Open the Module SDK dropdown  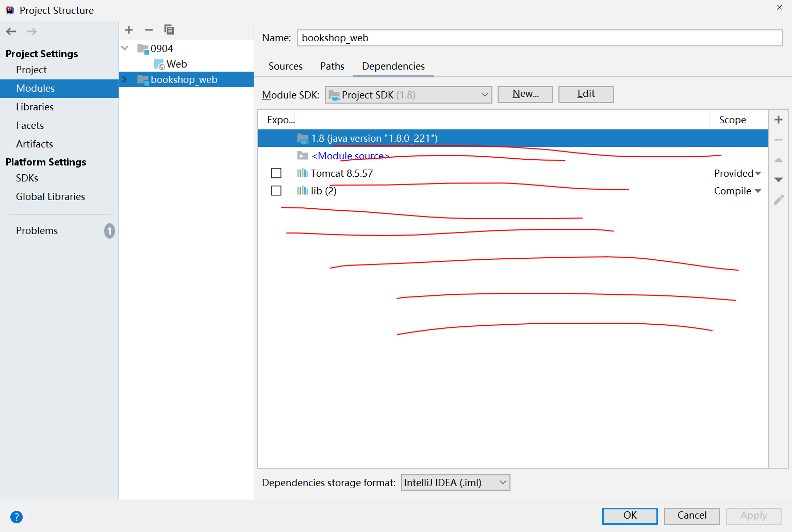tap(408, 95)
